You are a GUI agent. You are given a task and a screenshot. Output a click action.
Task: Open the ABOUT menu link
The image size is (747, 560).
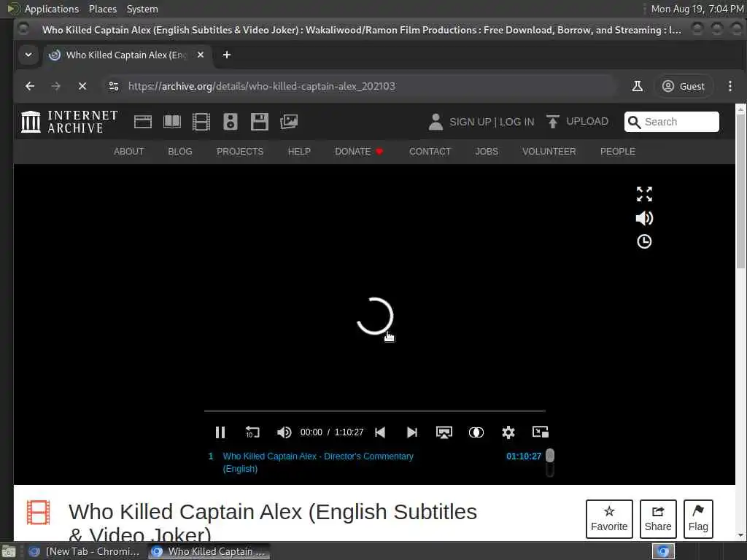128,152
